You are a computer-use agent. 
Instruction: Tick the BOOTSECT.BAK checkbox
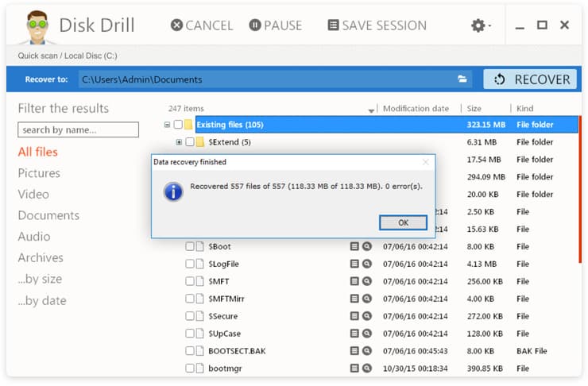coord(190,351)
